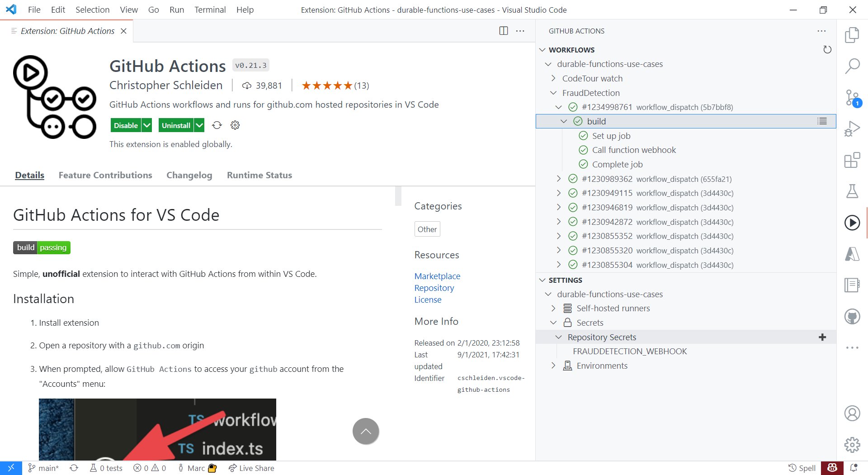This screenshot has height=475, width=868.
Task: Synchronize changes in status bar
Action: tap(74, 468)
